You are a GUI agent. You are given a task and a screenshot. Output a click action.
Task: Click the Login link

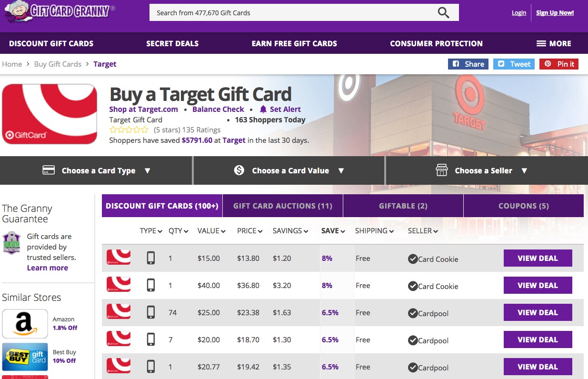click(x=519, y=13)
